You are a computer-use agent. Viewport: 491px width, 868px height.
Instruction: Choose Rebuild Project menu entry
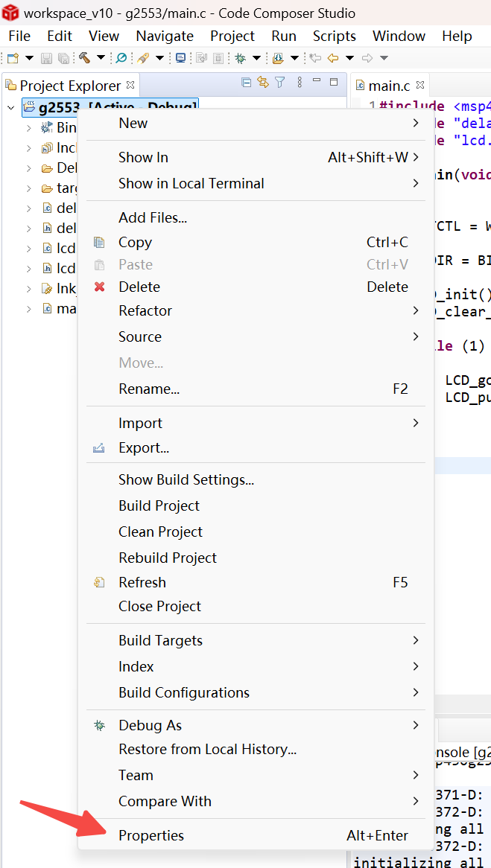coord(256,558)
